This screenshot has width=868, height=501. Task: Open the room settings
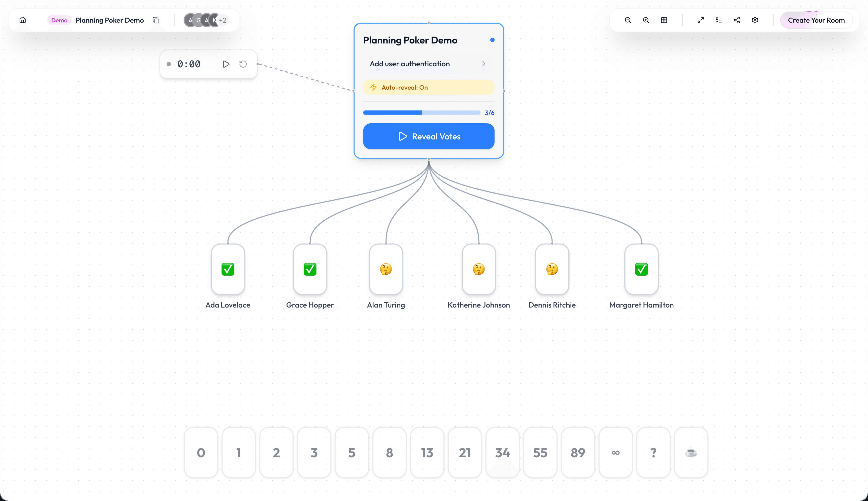(x=755, y=20)
